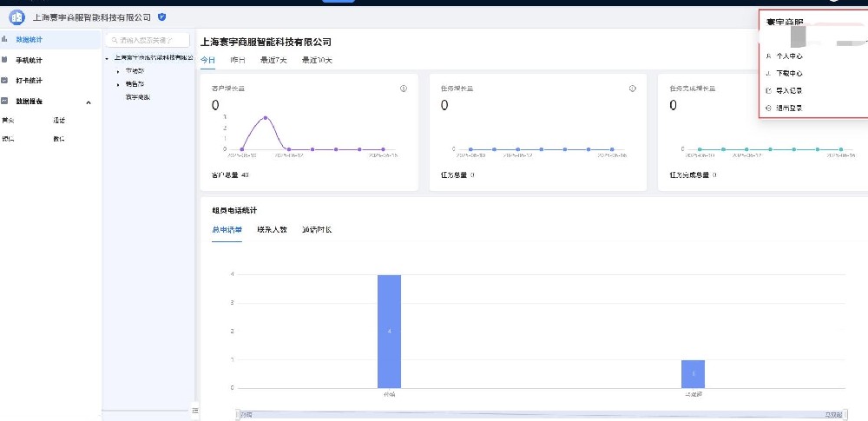
Task: Click the tree panel collapse icon
Action: [x=194, y=410]
